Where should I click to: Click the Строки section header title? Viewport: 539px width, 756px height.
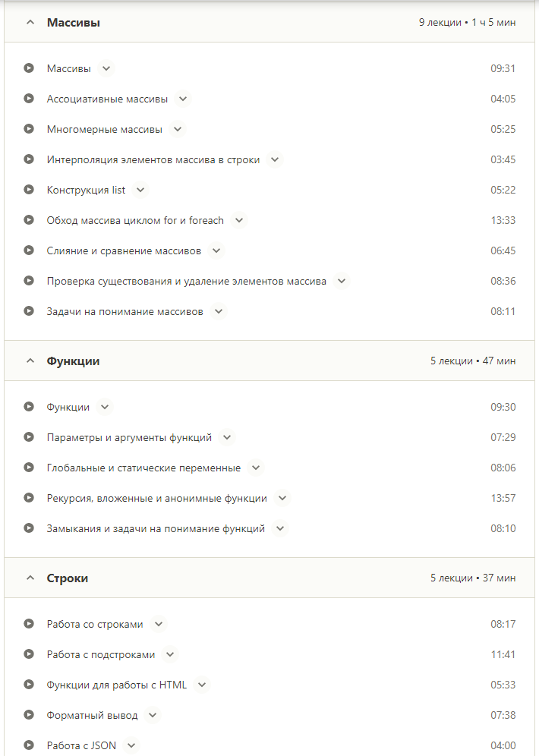click(68, 578)
